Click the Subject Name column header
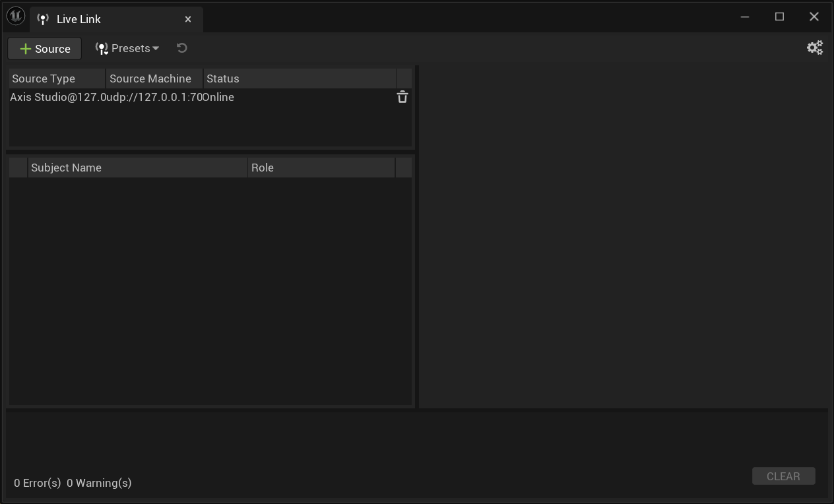Viewport: 834px width, 504px height. tap(137, 168)
